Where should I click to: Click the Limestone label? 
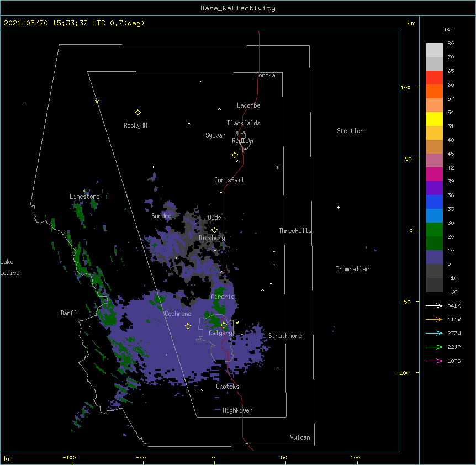[84, 197]
